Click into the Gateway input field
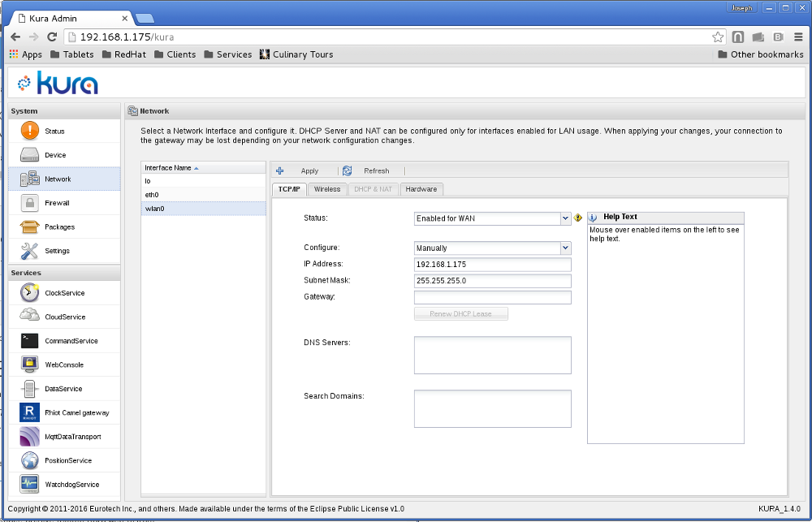Viewport: 812px width, 522px height. (492, 298)
